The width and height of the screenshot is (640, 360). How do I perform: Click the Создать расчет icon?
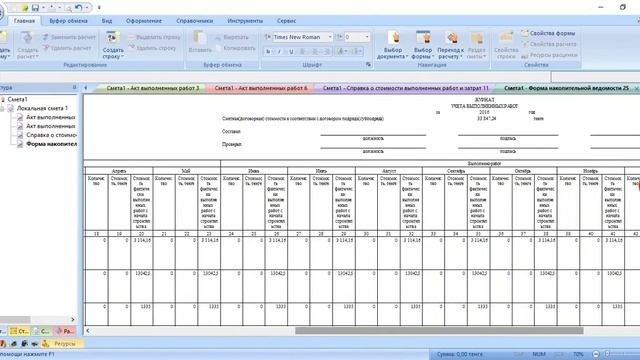point(27,44)
